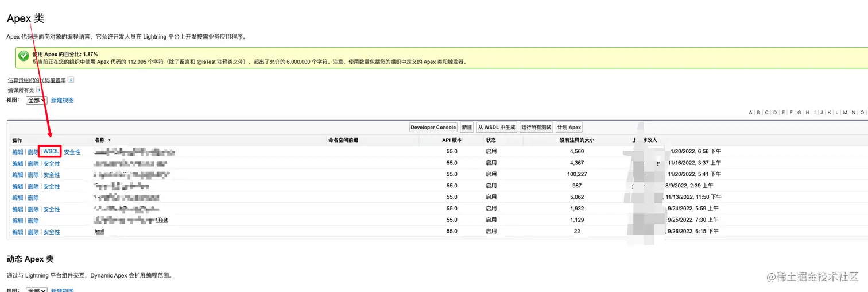Filter the list by letter N

854,113
